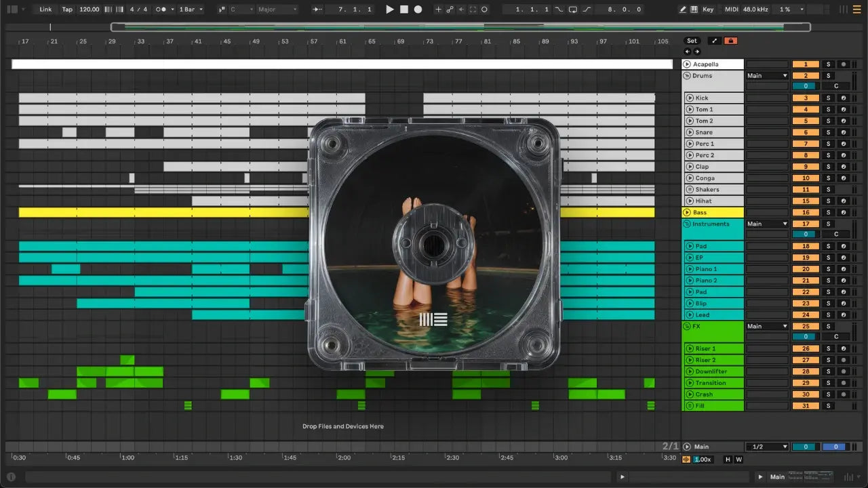Toggle Snare track activator number 6
This screenshot has height=488, width=868.
(x=806, y=133)
